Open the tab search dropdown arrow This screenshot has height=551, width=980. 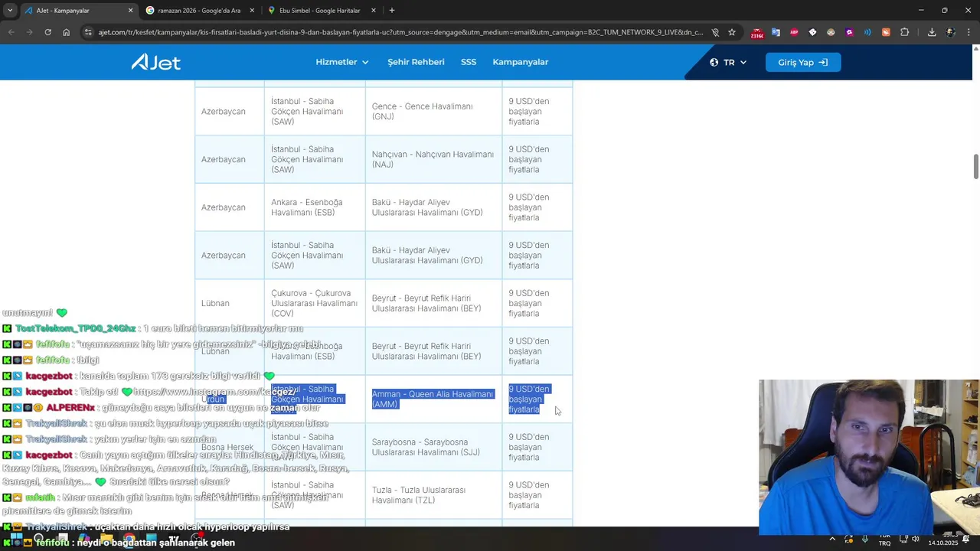pyautogui.click(x=10, y=11)
